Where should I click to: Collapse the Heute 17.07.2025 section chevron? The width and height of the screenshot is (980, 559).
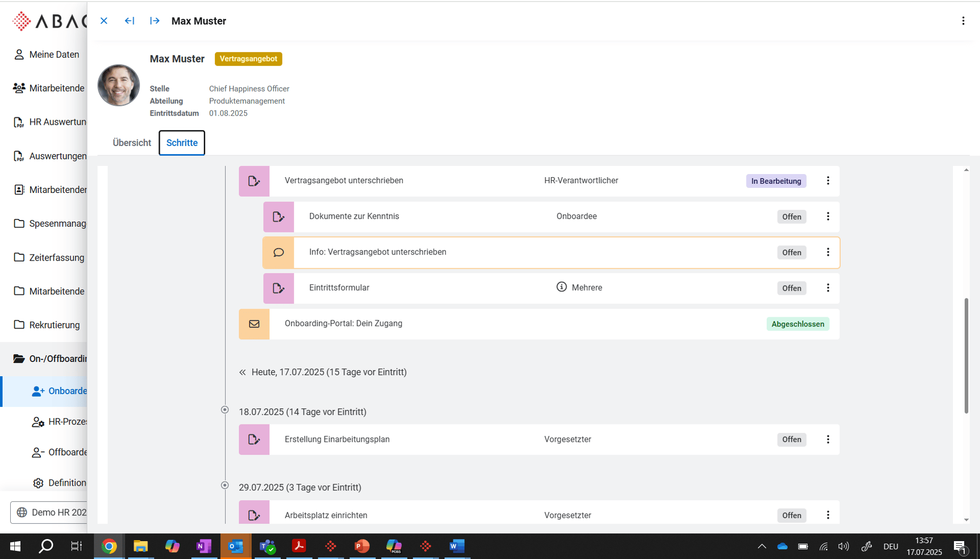tap(242, 373)
